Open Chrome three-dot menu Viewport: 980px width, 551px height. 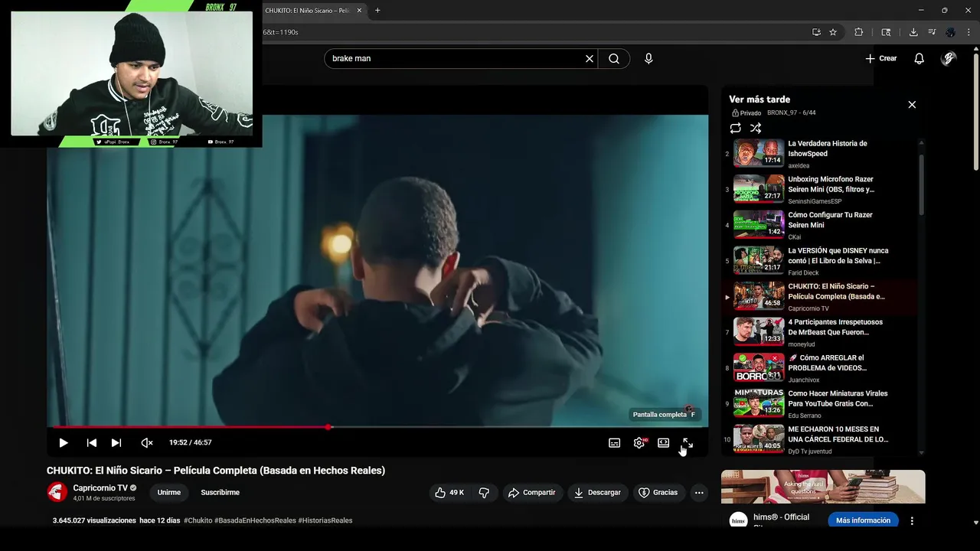click(x=969, y=32)
